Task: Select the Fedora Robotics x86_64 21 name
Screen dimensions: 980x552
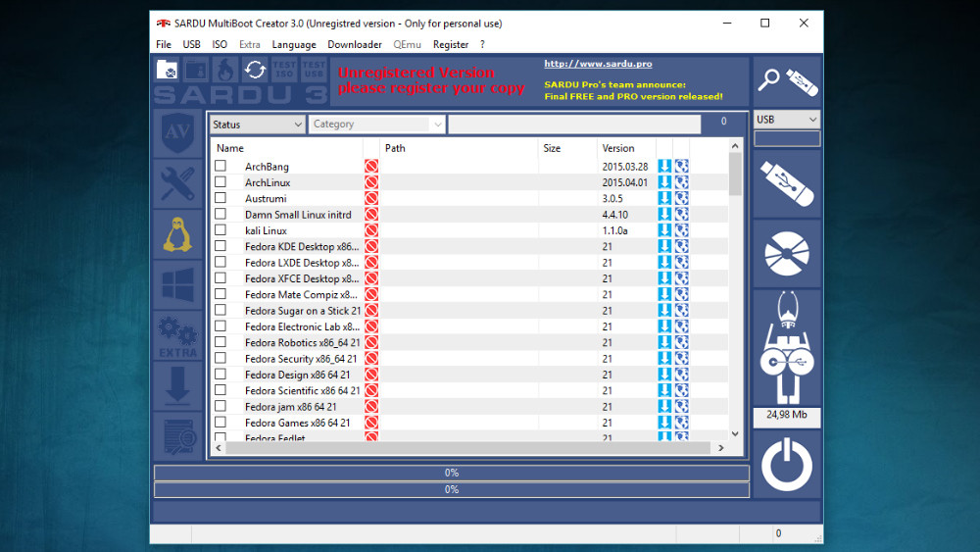Action: tap(303, 342)
